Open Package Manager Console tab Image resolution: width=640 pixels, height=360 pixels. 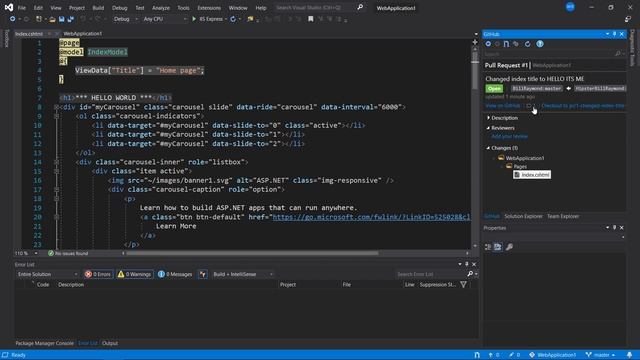tap(44, 343)
